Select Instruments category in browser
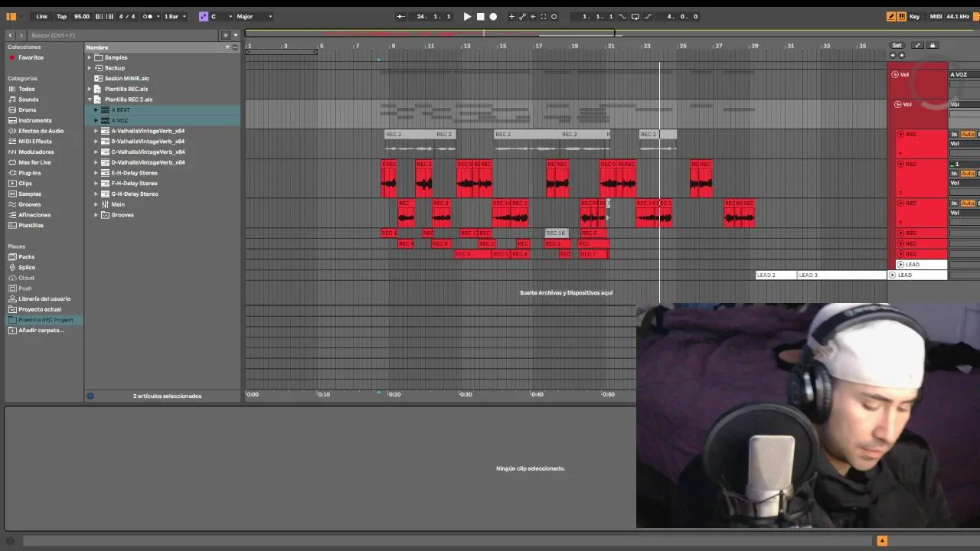Screen dimensions: 980x551 click(34, 120)
